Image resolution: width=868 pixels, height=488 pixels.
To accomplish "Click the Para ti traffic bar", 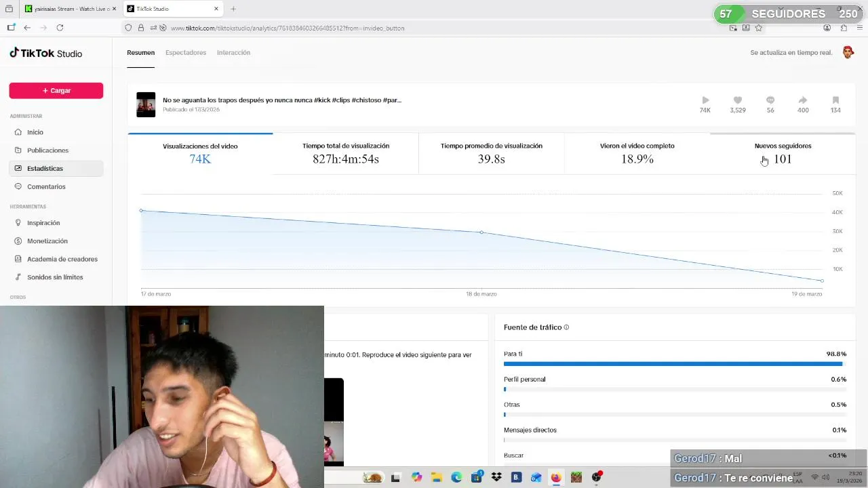I will coord(675,364).
